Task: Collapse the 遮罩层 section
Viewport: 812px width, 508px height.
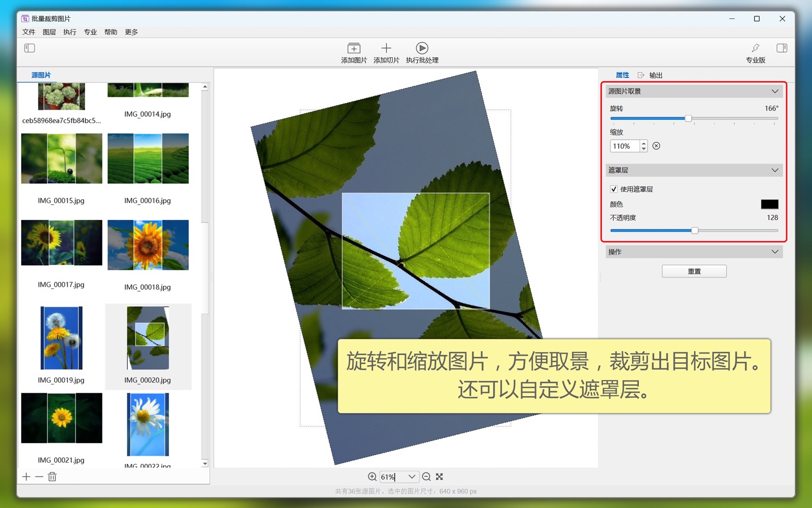Action: click(774, 170)
